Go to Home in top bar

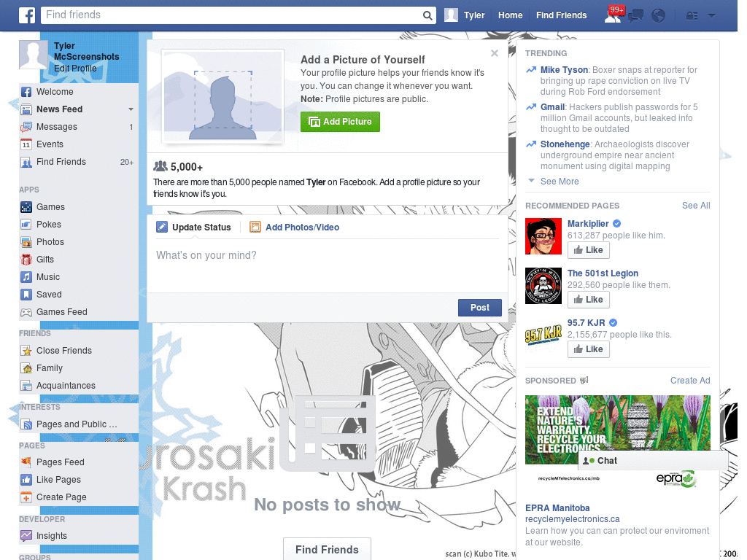tap(510, 15)
